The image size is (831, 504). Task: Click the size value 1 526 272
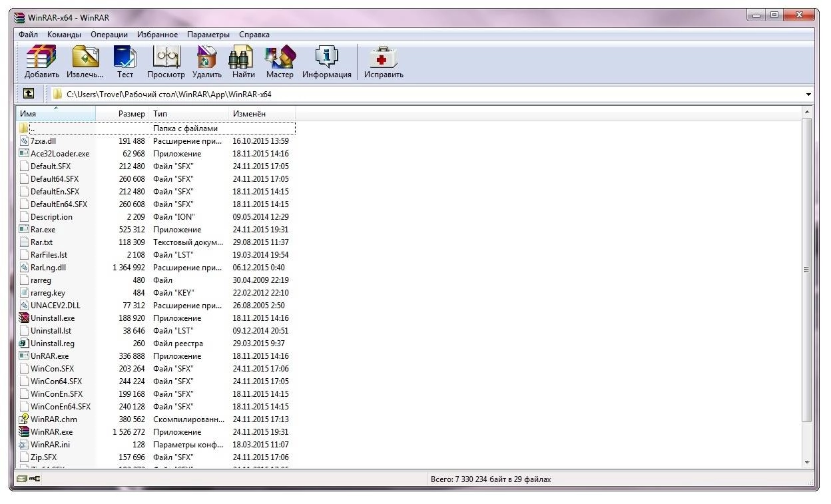(129, 432)
